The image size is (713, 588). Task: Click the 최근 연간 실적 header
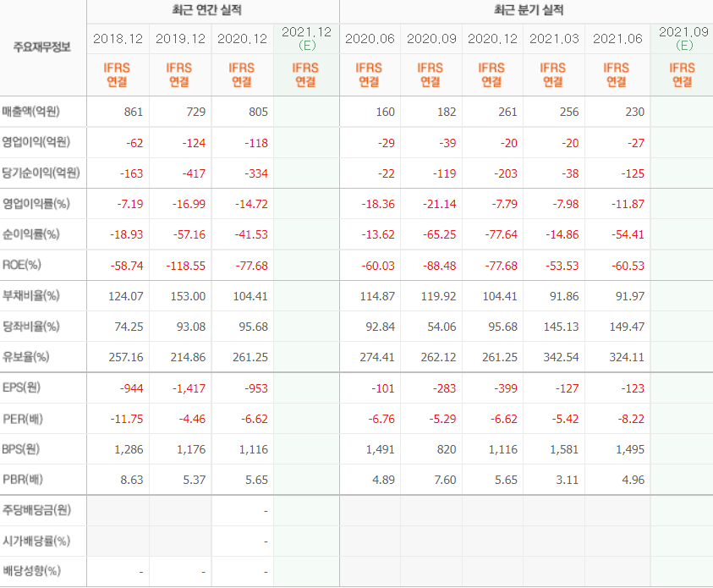click(212, 11)
